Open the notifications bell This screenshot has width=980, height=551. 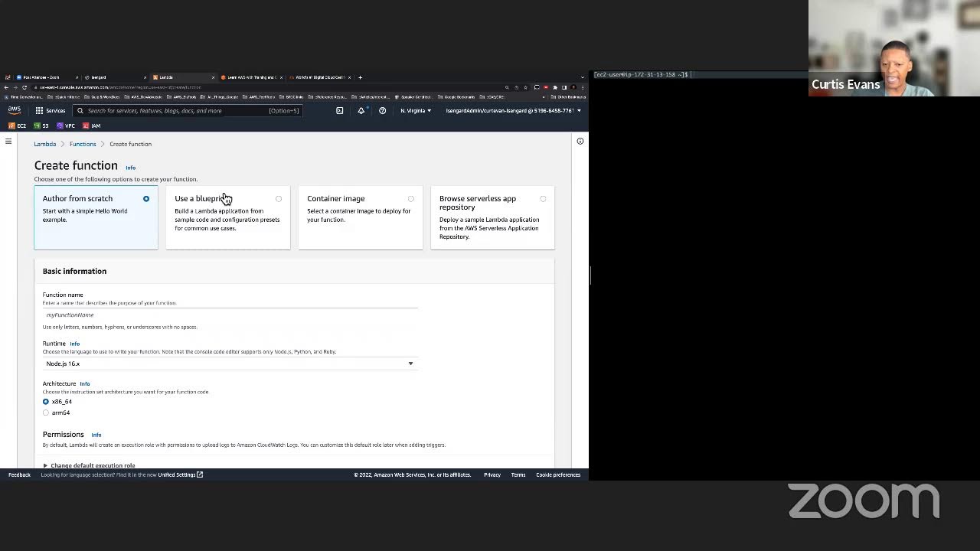361,110
